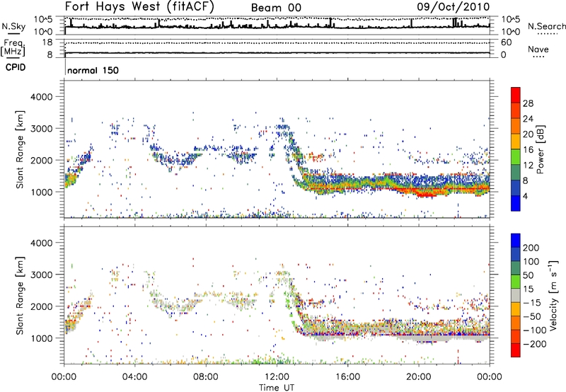This screenshot has height=392, width=566.
Task: Click the 'CPID' row label
Action: (16, 67)
